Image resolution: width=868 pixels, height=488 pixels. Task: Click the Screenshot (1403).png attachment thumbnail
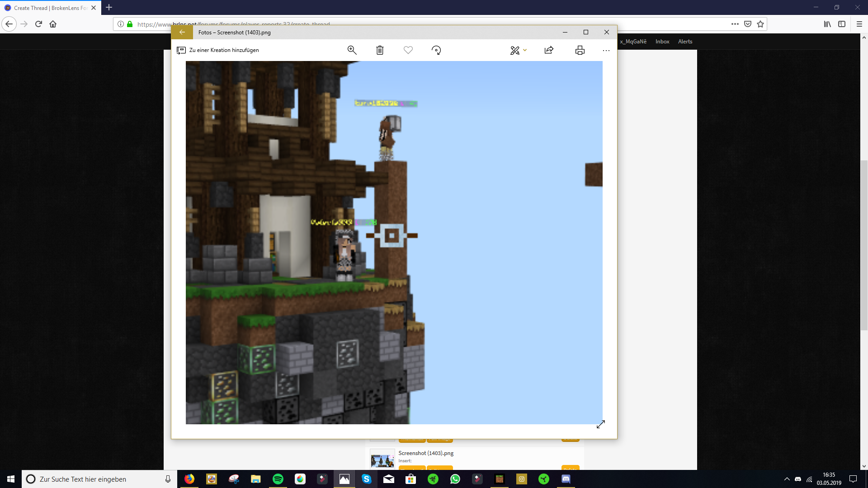tap(382, 459)
